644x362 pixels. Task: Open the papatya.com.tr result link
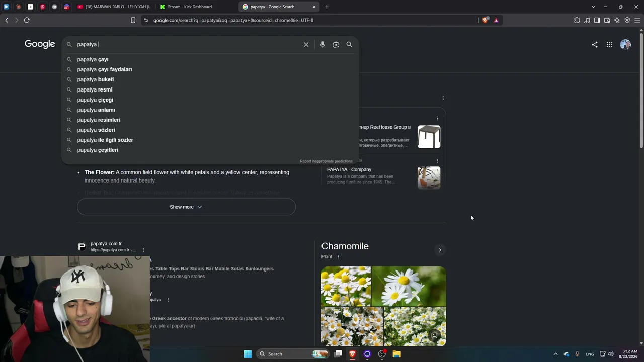pyautogui.click(x=106, y=244)
